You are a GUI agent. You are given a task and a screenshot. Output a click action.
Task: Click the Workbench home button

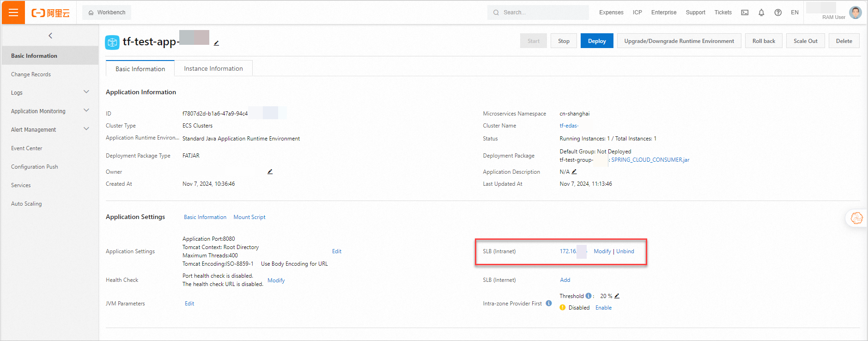(107, 12)
